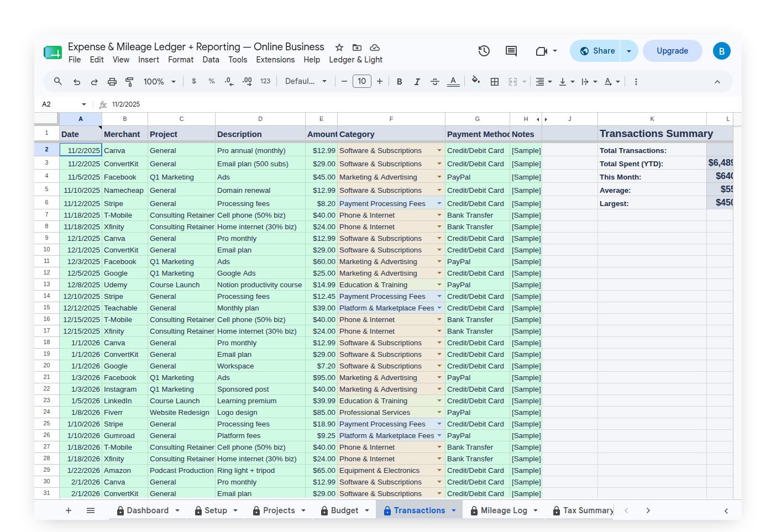Star this spreadsheet
This screenshot has width=776, height=532.
339,48
